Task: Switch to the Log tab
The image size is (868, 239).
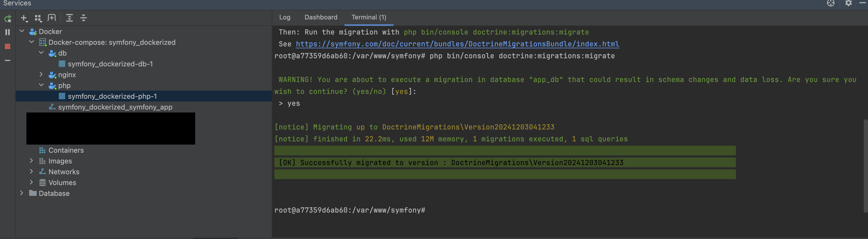Action: [285, 17]
